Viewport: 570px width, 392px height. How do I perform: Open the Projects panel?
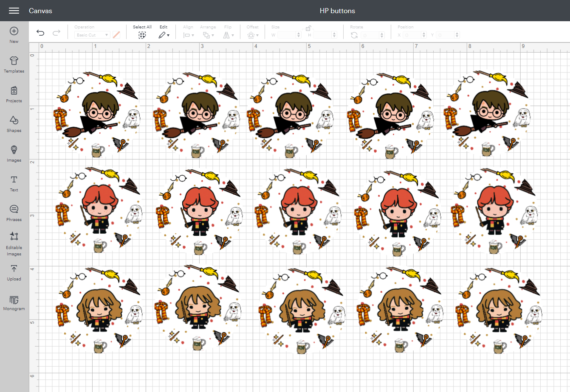(x=14, y=95)
